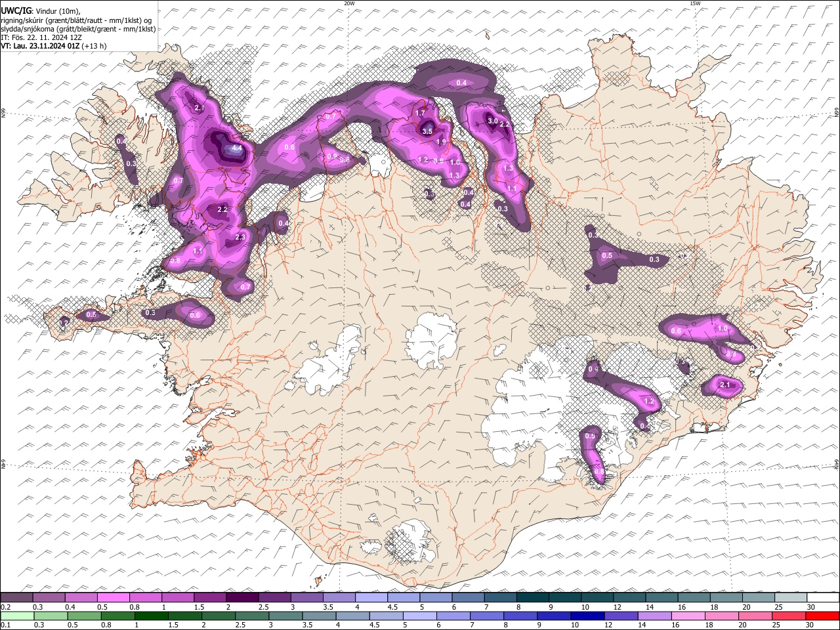The width and height of the screenshot is (840, 630).
Task: Click the 1.7 value label on the map
Action: click(421, 114)
